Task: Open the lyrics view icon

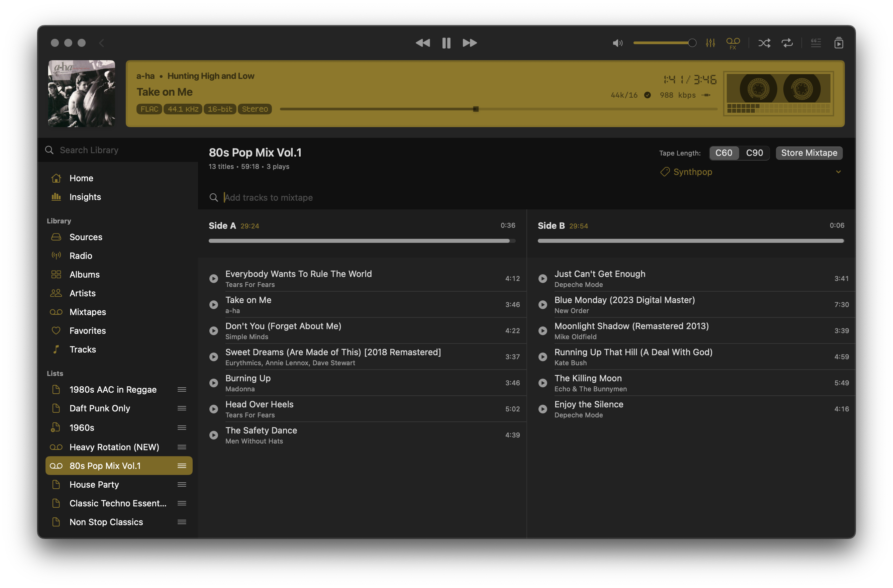Action: pyautogui.click(x=816, y=43)
